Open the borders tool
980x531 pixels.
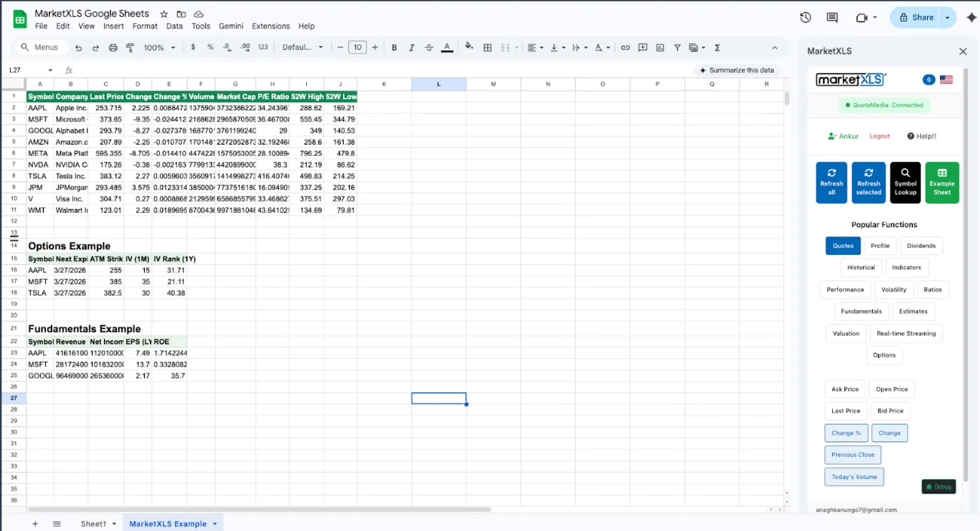(x=488, y=47)
